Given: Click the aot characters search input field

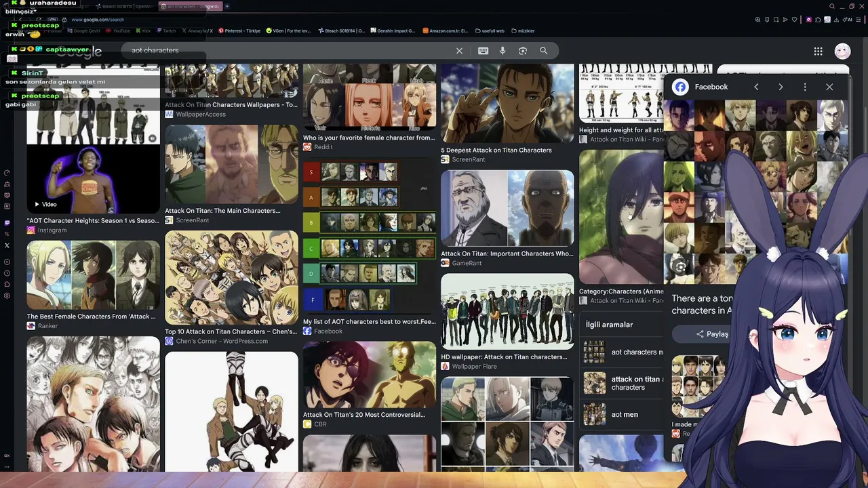Looking at the screenshot, I should pyautogui.click(x=288, y=50).
